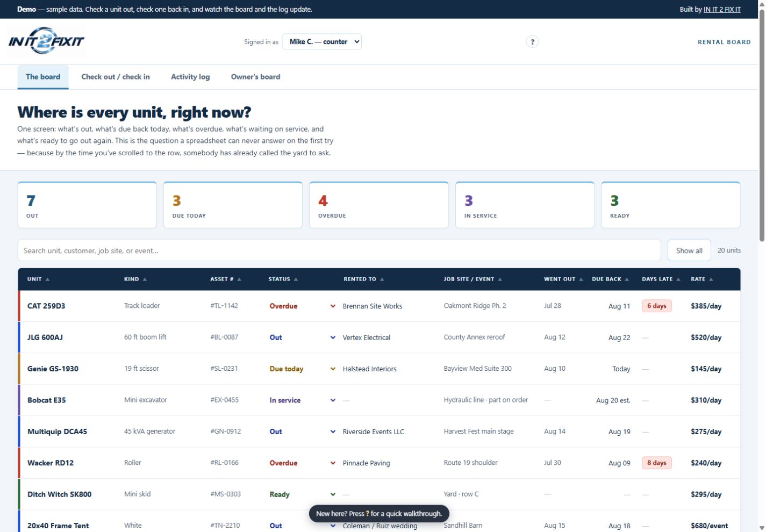Click the unit search input field
The height and width of the screenshot is (532, 766).
point(339,250)
